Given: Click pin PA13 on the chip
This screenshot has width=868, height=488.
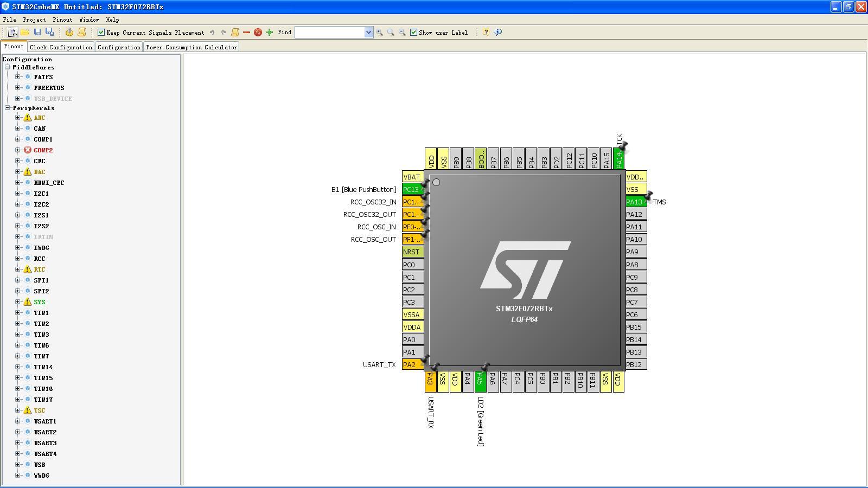Looking at the screenshot, I should coord(636,202).
